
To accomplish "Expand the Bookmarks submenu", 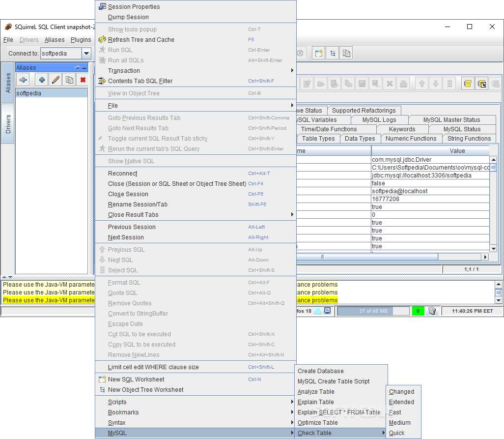I will click(196, 412).
